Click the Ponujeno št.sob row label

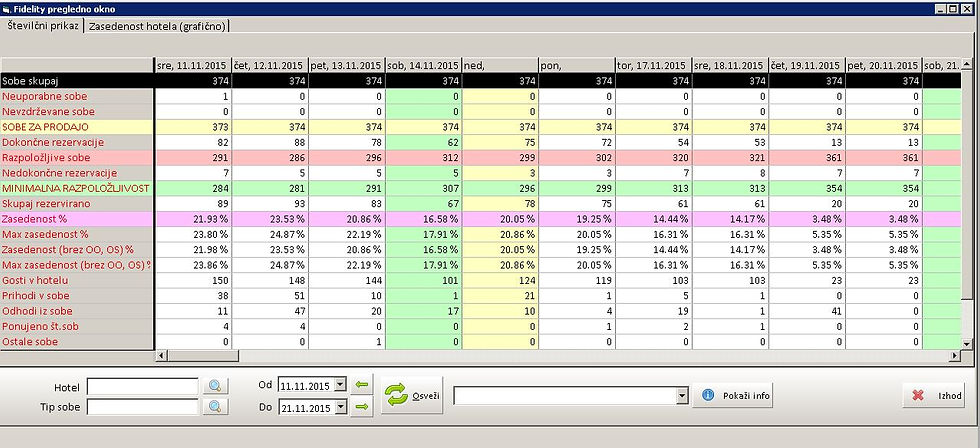[x=77, y=326]
